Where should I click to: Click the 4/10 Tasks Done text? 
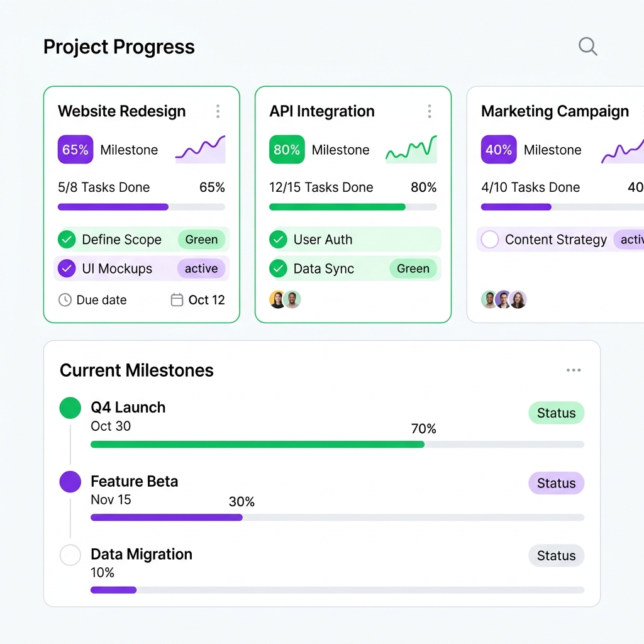[x=531, y=187]
